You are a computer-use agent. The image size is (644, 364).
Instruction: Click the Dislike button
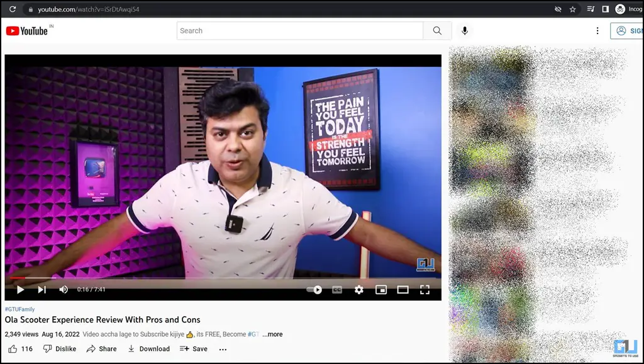pyautogui.click(x=60, y=349)
